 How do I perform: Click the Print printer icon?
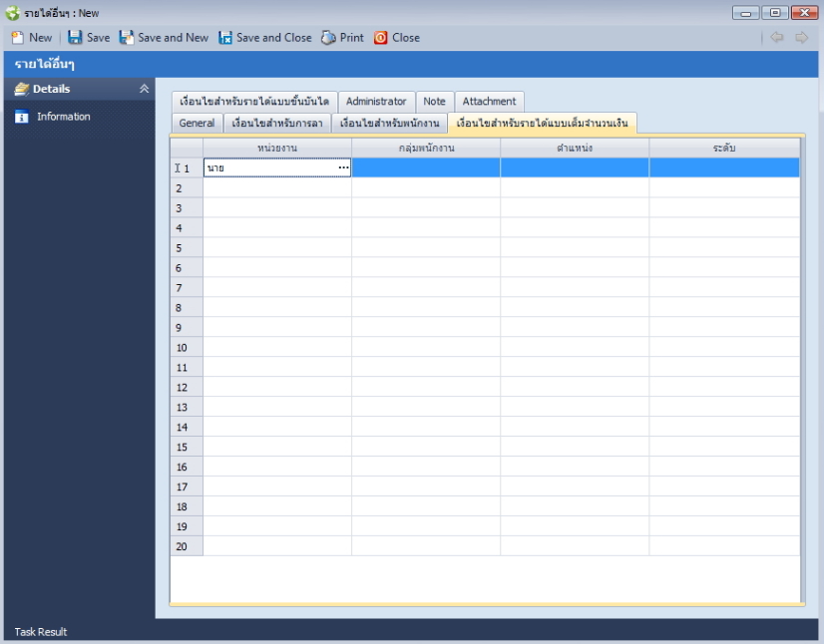click(328, 37)
